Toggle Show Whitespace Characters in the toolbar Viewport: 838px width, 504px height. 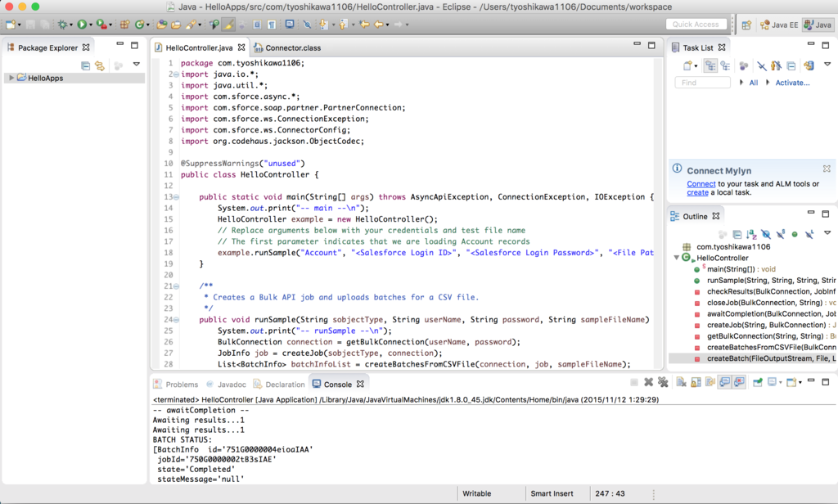(x=271, y=25)
